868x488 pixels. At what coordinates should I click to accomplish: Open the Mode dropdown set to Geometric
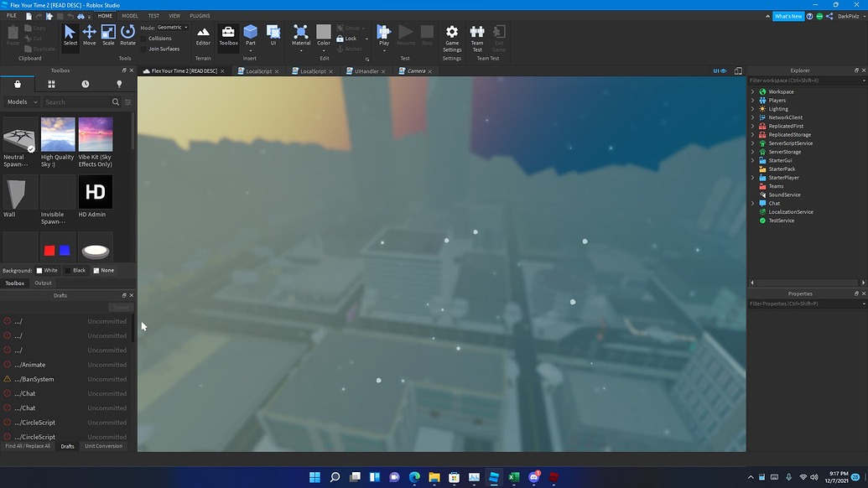pyautogui.click(x=170, y=27)
